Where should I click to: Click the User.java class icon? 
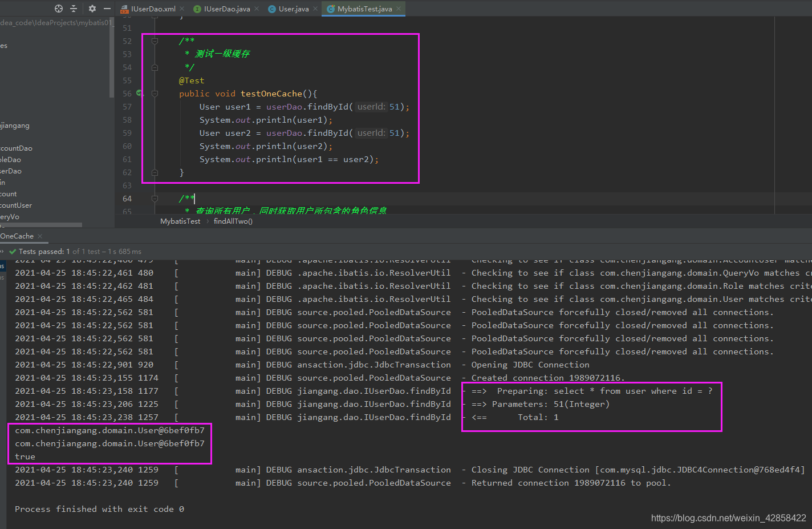[272, 9]
